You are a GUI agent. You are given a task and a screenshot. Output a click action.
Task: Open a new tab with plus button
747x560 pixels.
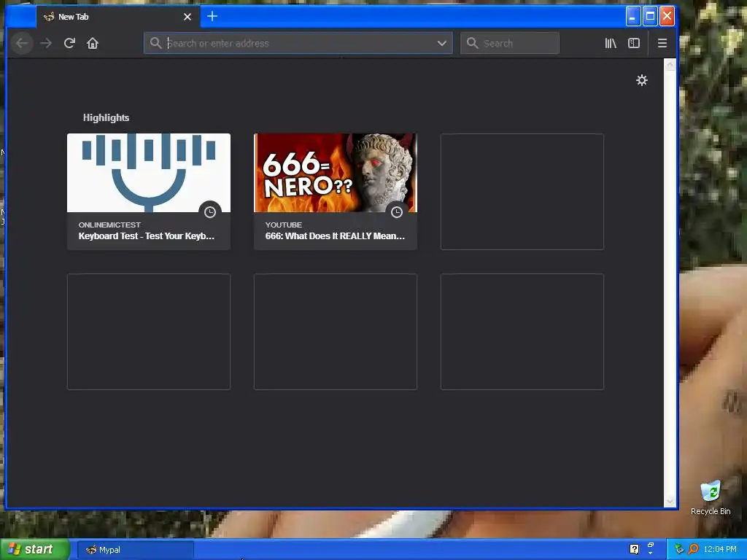click(x=212, y=17)
